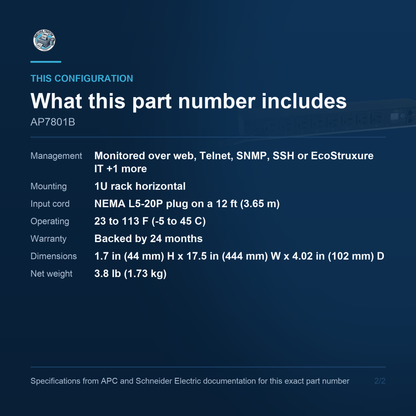Click the NEMA L5-20P plug value
Image resolution: width=416 pixels, height=416 pixels.
187,204
